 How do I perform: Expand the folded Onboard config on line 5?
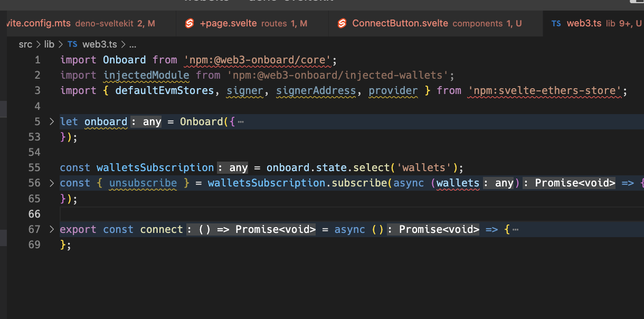51,121
